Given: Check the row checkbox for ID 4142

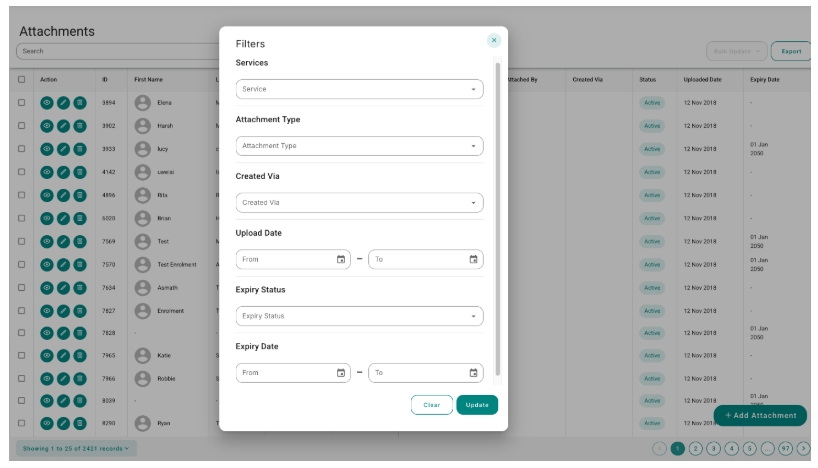Looking at the screenshot, I should click(21, 172).
